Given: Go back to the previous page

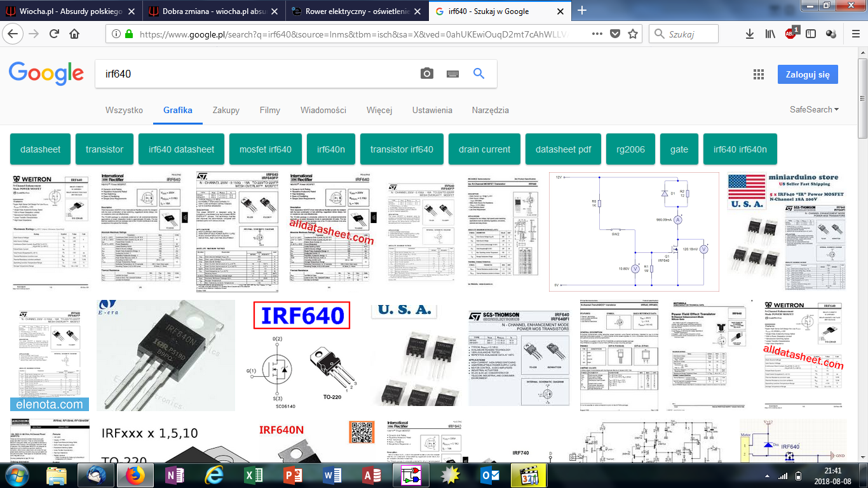Looking at the screenshot, I should [x=14, y=34].
